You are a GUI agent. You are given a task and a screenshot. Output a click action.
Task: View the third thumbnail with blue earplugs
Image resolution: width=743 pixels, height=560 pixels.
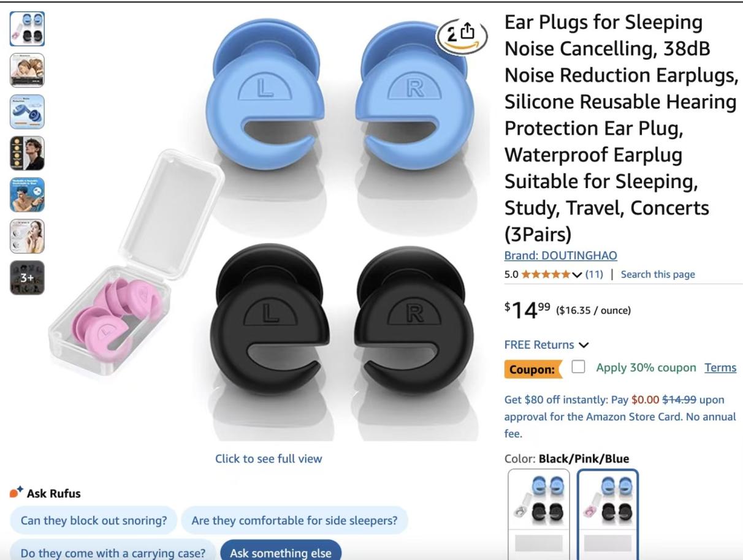[27, 112]
